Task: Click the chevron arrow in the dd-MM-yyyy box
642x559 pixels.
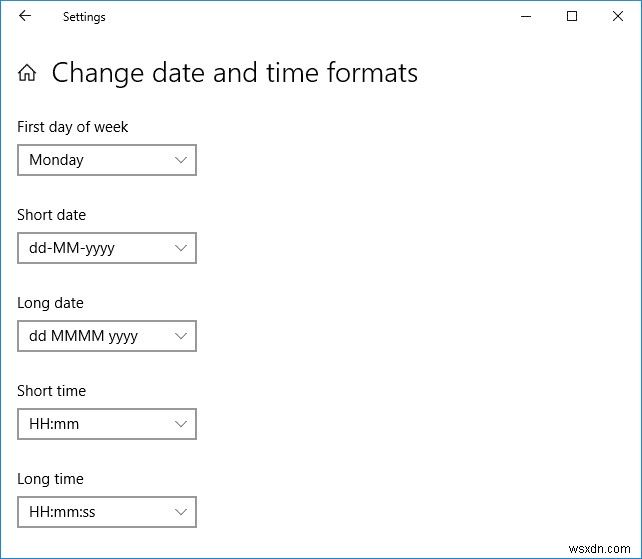Action: point(181,248)
